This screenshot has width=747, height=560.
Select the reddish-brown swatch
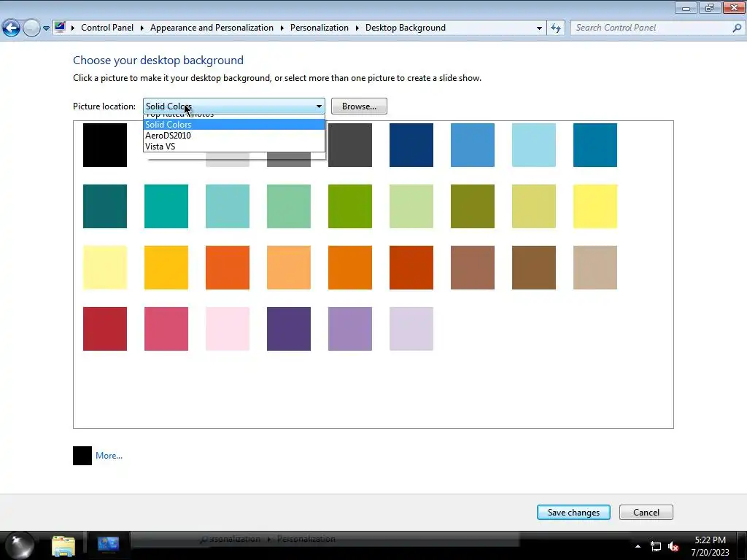pos(472,267)
